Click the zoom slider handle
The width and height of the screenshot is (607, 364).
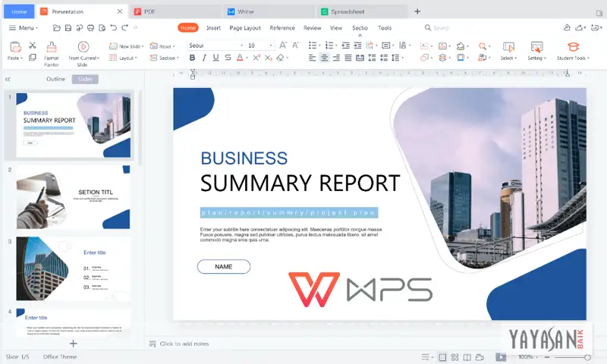587,357
